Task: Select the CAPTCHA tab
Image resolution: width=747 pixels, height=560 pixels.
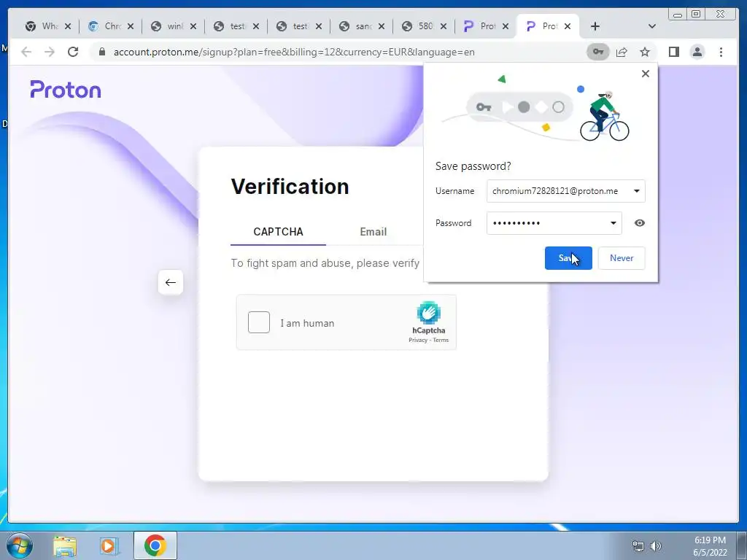Action: click(x=278, y=232)
